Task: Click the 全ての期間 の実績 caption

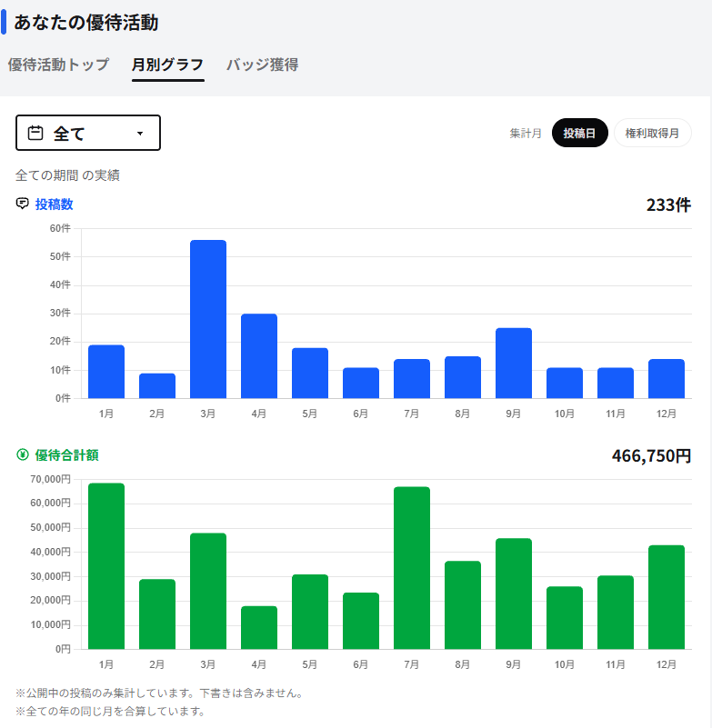Action: (68, 175)
